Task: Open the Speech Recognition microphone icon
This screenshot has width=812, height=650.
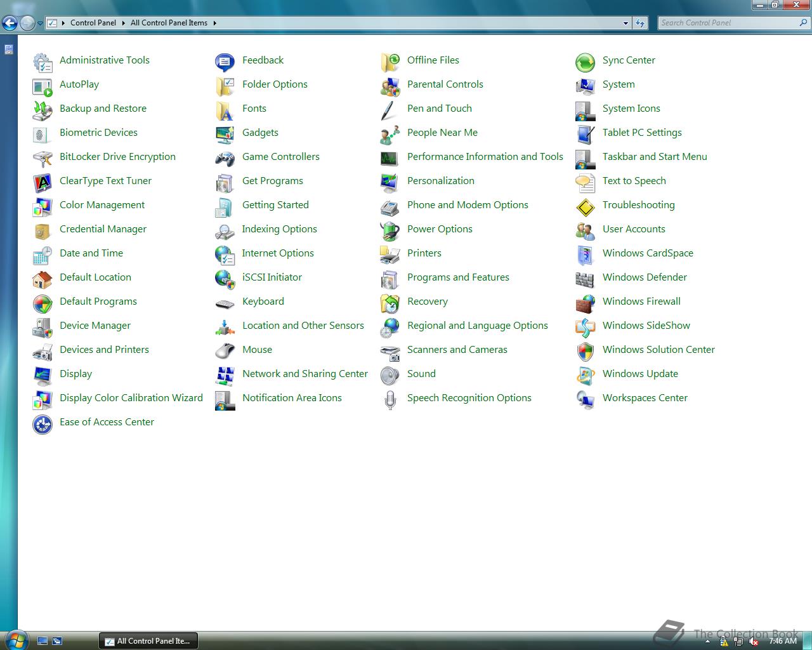Action: [x=390, y=399]
